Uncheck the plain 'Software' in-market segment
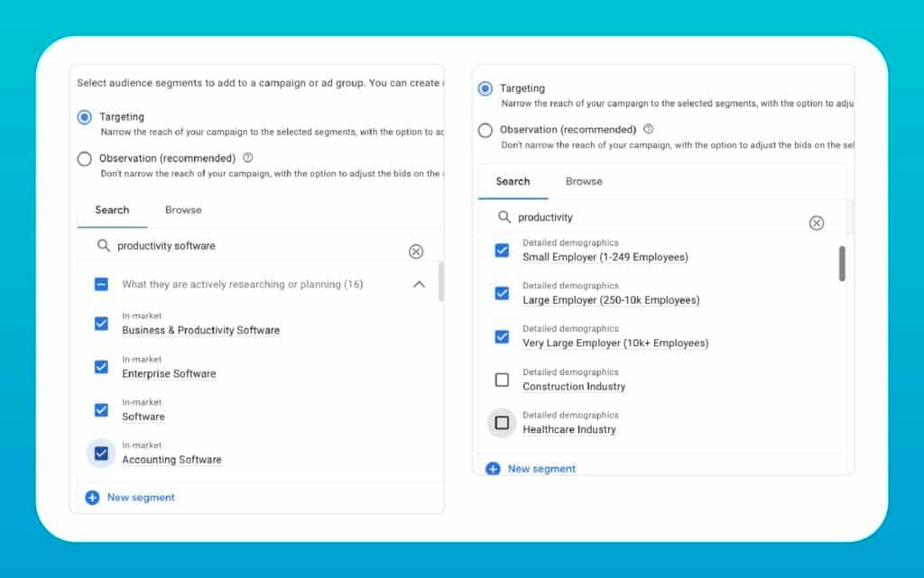Viewport: 924px width, 578px height. point(101,409)
